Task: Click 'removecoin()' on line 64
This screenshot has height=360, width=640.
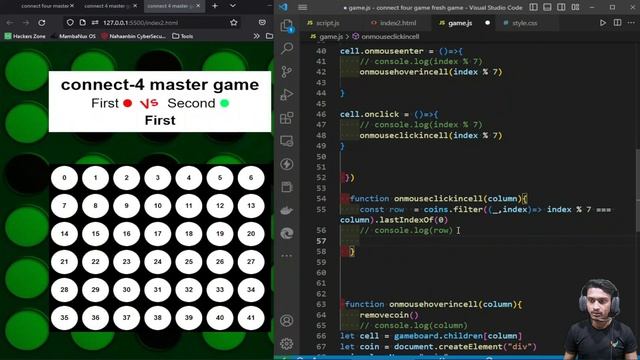Action: (389, 315)
